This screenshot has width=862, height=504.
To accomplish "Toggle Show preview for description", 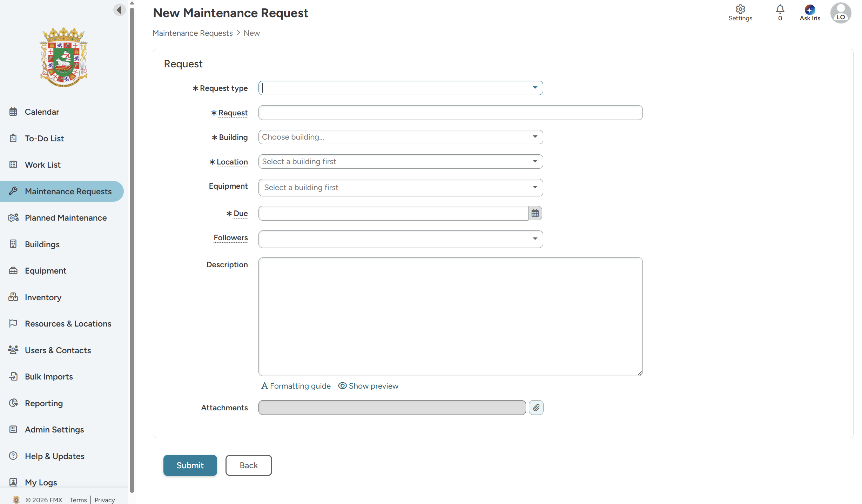I will (368, 386).
